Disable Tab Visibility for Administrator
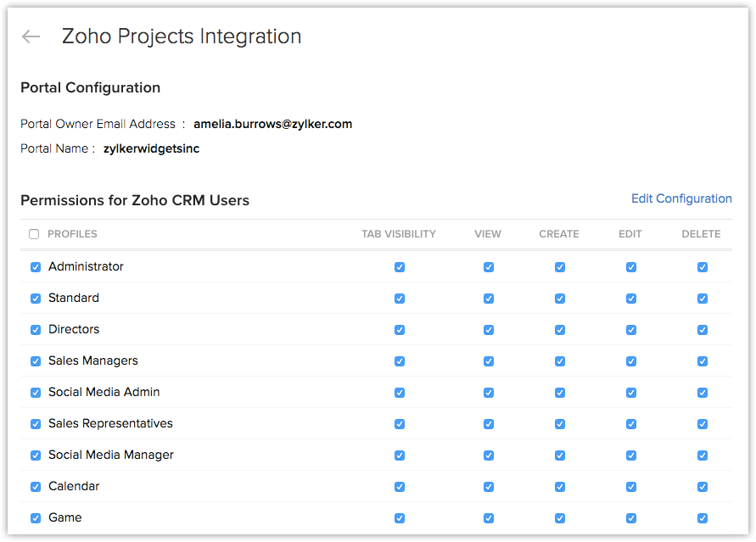The width and height of the screenshot is (756, 542). (x=400, y=267)
